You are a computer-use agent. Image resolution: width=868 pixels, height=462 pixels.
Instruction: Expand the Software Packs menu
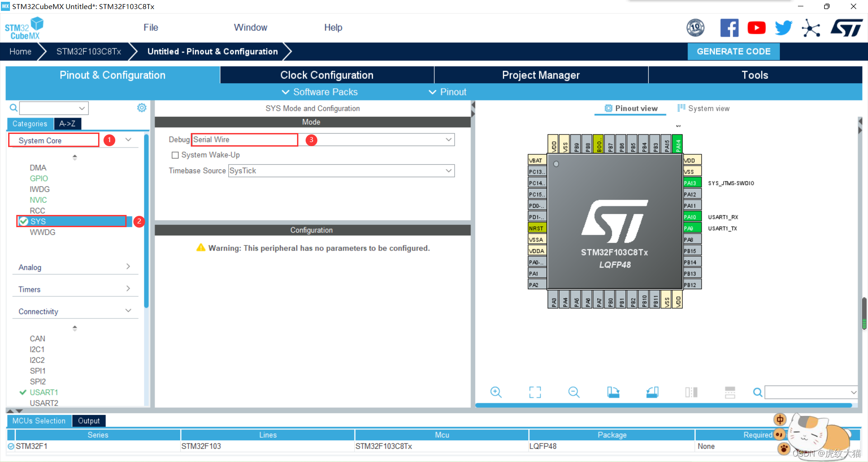click(x=320, y=92)
